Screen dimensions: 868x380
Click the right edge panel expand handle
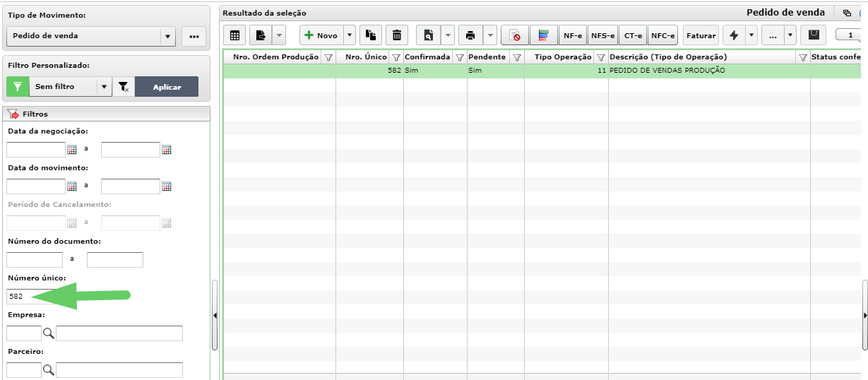coord(864,315)
